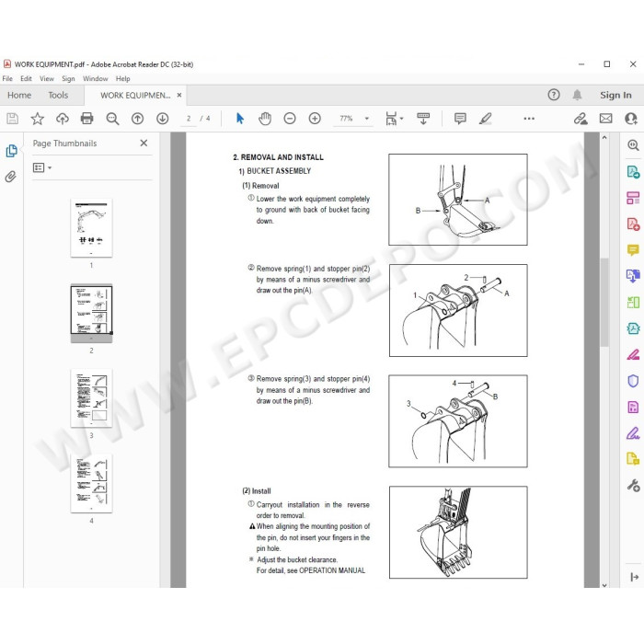Click the scroll up arrow of document
This screenshot has height=644, width=644.
tap(604, 138)
